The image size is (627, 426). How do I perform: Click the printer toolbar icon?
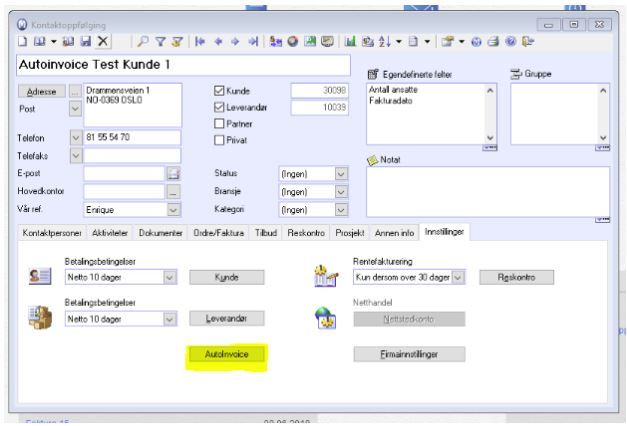[493, 41]
